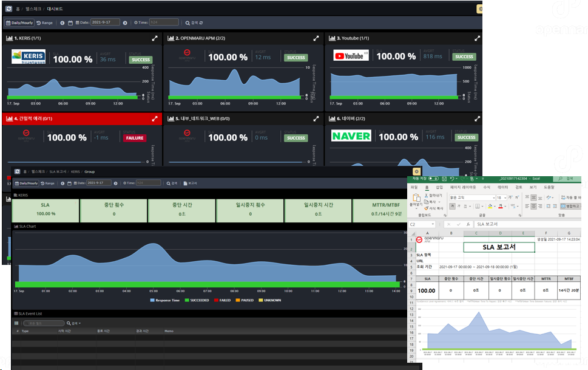Click the Excel paste clipboard icon
588x370 pixels.
click(415, 198)
